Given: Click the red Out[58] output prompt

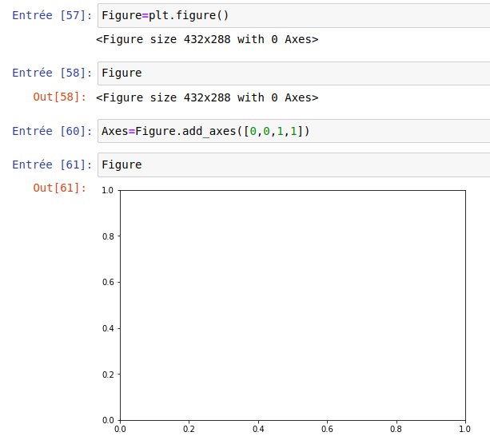Looking at the screenshot, I should [x=59, y=97].
